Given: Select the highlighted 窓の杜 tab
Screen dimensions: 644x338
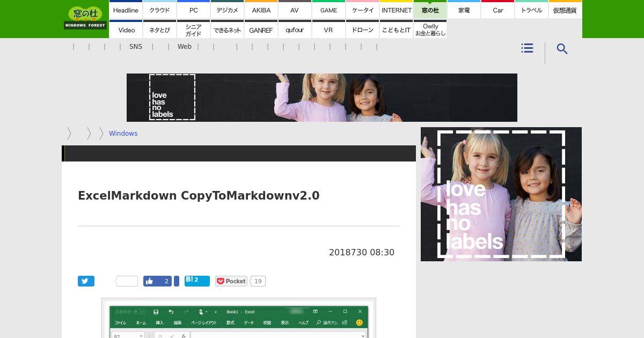Looking at the screenshot, I should point(430,10).
